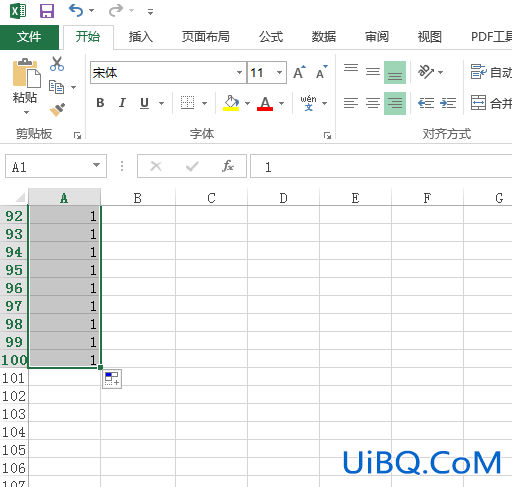Switch to the 视图 tab
This screenshot has width=512, height=487.
point(430,37)
